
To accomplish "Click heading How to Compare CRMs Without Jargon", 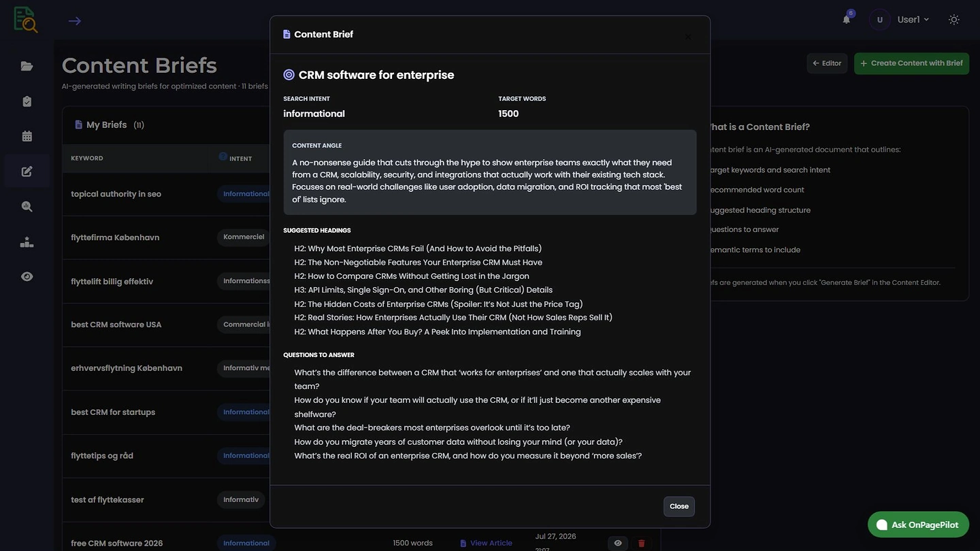I will [412, 276].
